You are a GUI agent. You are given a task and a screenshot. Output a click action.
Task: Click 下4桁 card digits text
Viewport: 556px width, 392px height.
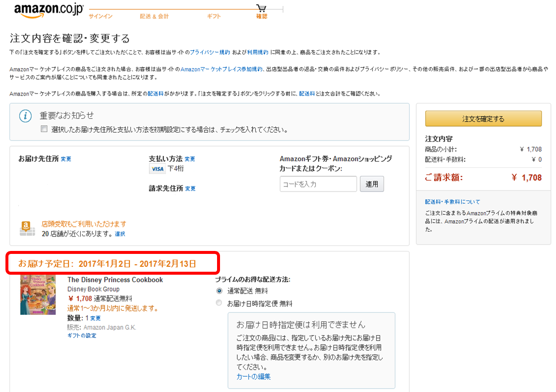(176, 169)
